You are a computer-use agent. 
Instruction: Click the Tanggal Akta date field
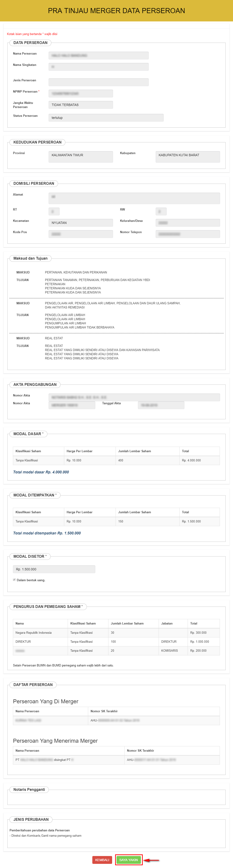[161, 405]
